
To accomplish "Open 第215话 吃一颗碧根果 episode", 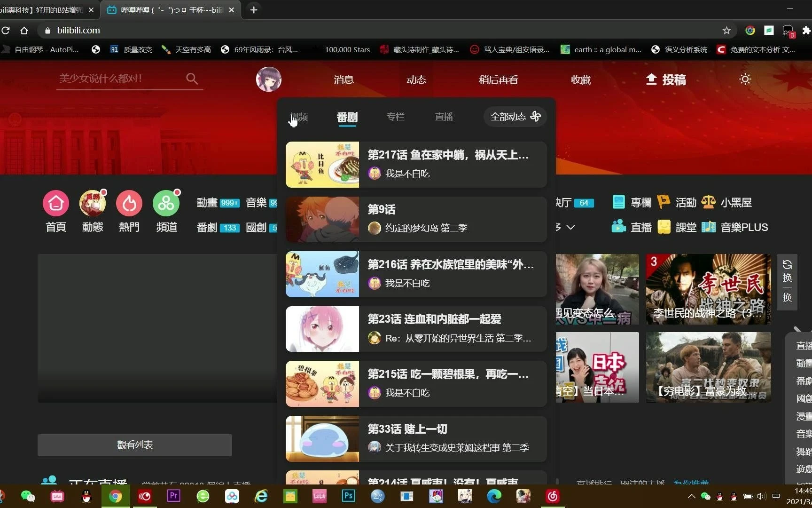I will (x=416, y=384).
